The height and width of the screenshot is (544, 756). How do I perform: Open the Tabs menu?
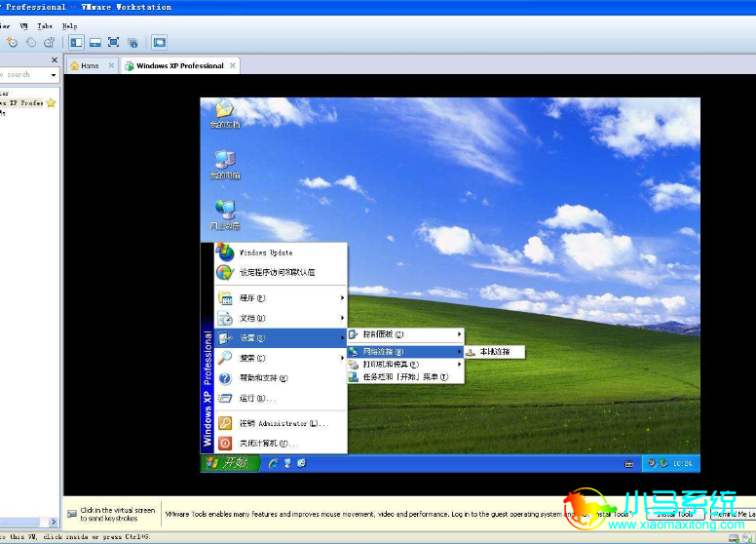pyautogui.click(x=45, y=26)
